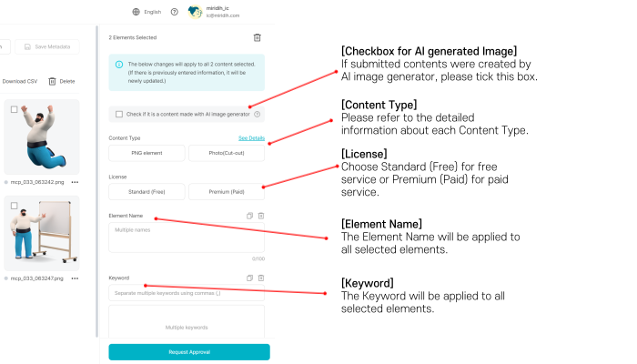
Task: Choose Premium (Paid) license option
Action: 227,192
